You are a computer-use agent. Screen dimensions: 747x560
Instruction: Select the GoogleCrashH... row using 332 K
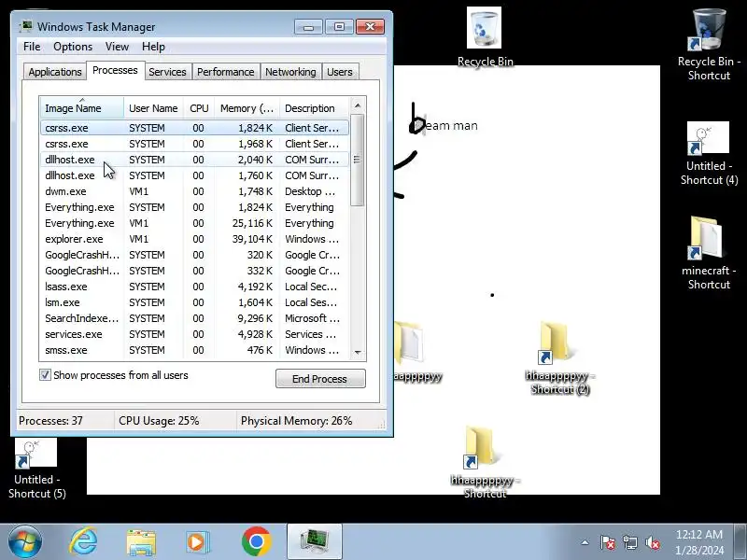195,271
